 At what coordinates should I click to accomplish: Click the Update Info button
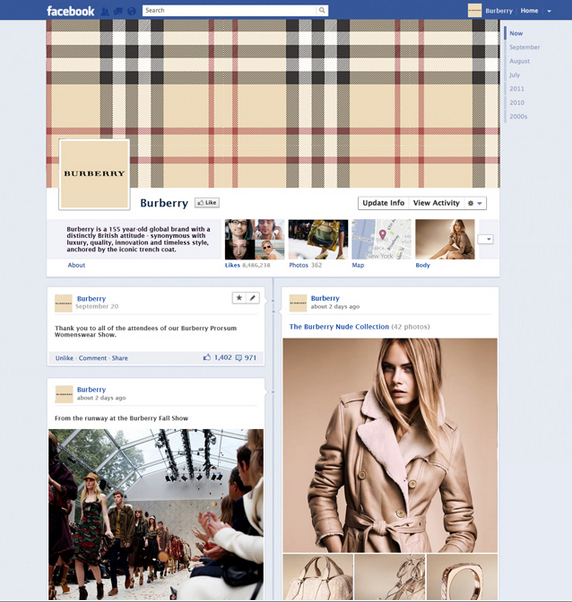tap(383, 203)
